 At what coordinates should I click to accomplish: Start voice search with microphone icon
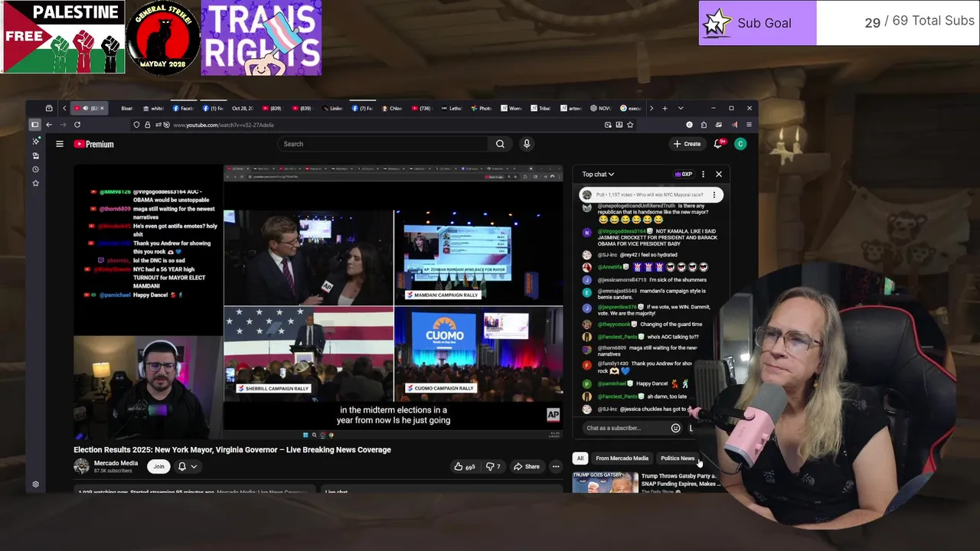point(527,144)
